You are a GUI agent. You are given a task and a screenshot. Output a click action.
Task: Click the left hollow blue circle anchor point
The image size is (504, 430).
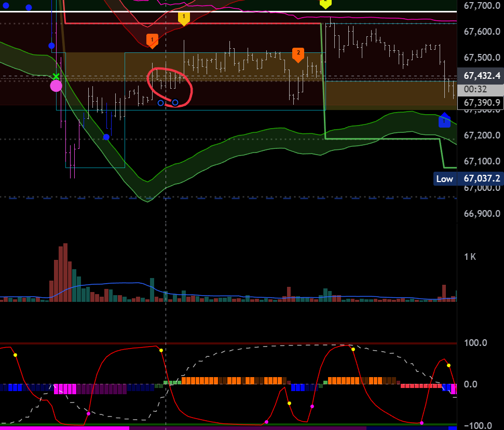click(x=161, y=103)
